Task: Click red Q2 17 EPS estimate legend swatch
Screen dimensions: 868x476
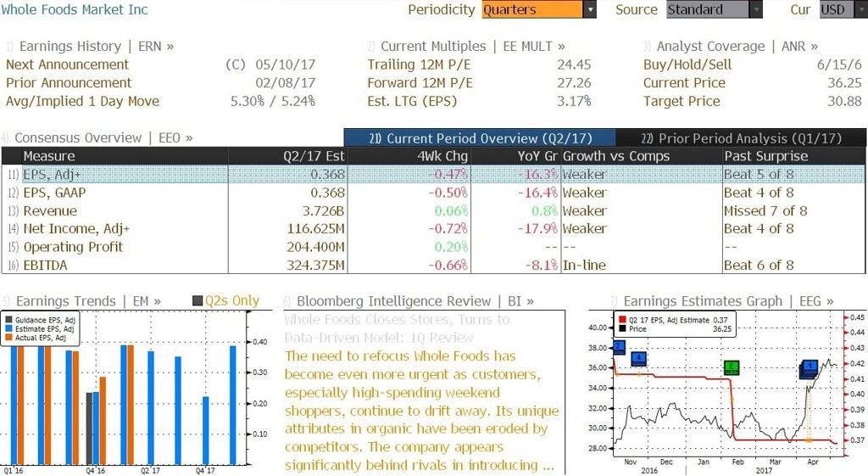Action: pos(622,320)
